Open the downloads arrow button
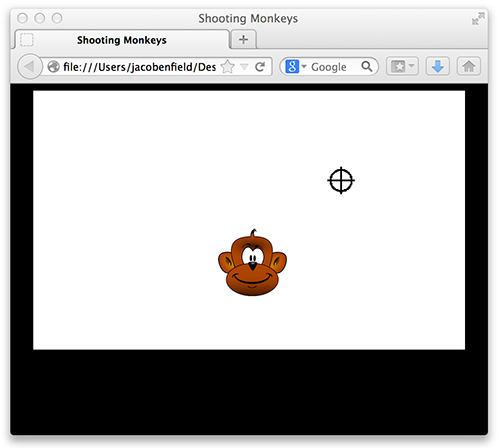 point(437,66)
